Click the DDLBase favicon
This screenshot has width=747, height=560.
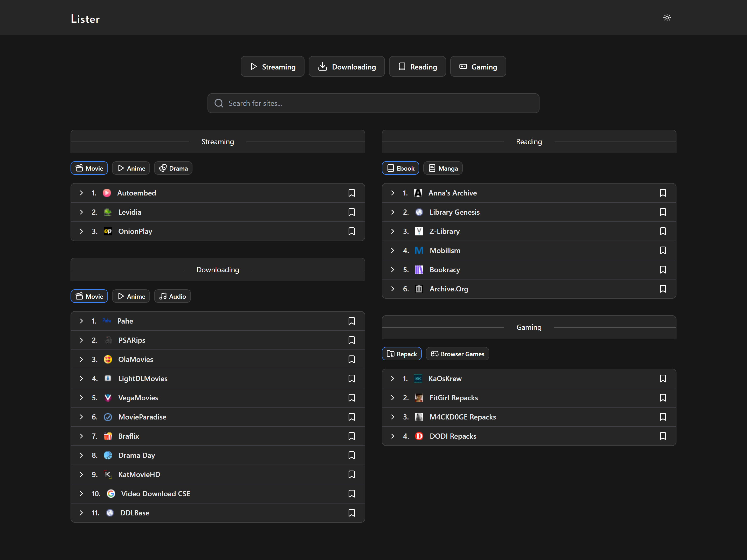pos(110,513)
